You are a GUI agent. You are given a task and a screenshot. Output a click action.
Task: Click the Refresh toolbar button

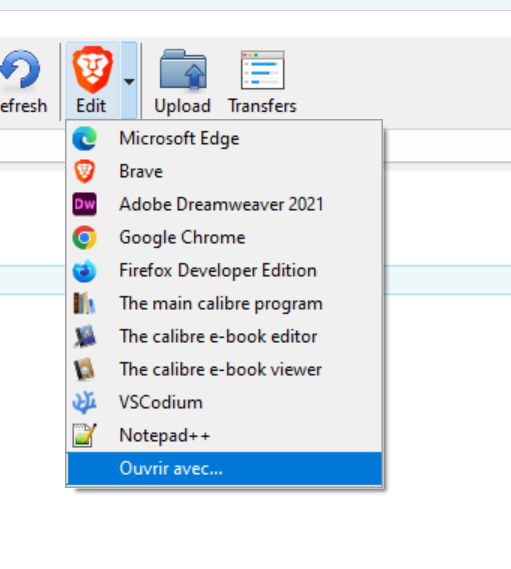click(23, 82)
